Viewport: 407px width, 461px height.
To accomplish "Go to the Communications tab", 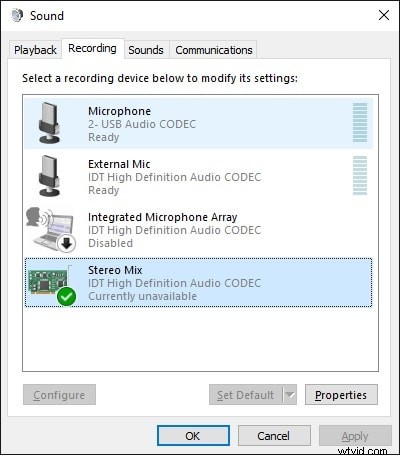I will click(x=214, y=50).
